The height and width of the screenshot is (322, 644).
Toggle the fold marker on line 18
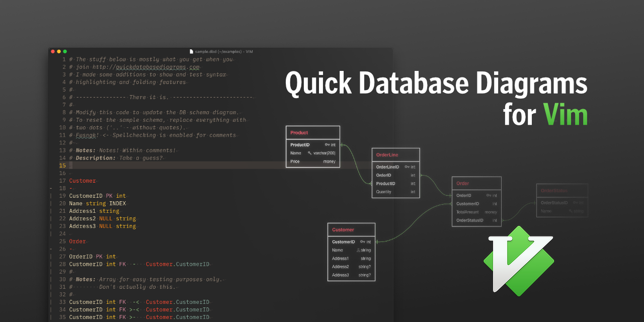click(x=50, y=188)
